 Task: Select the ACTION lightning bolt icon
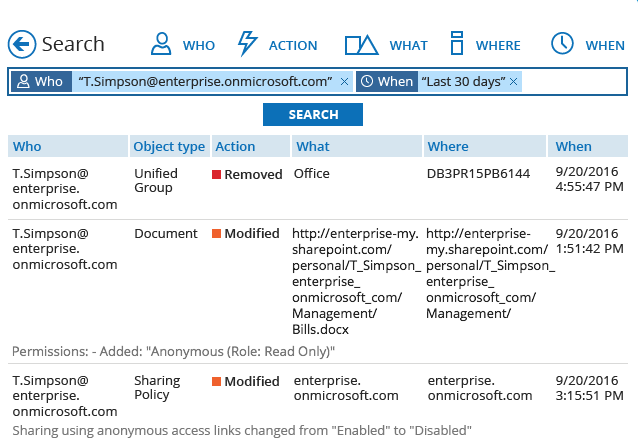coord(247,43)
